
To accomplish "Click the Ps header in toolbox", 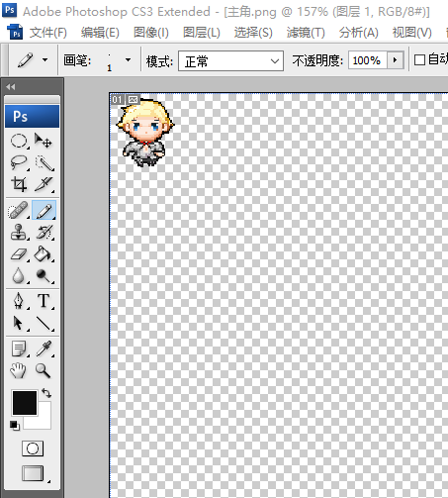I will point(33,116).
